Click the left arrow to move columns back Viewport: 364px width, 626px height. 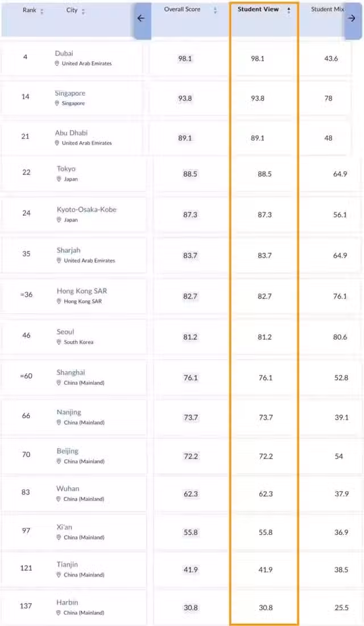pos(141,18)
